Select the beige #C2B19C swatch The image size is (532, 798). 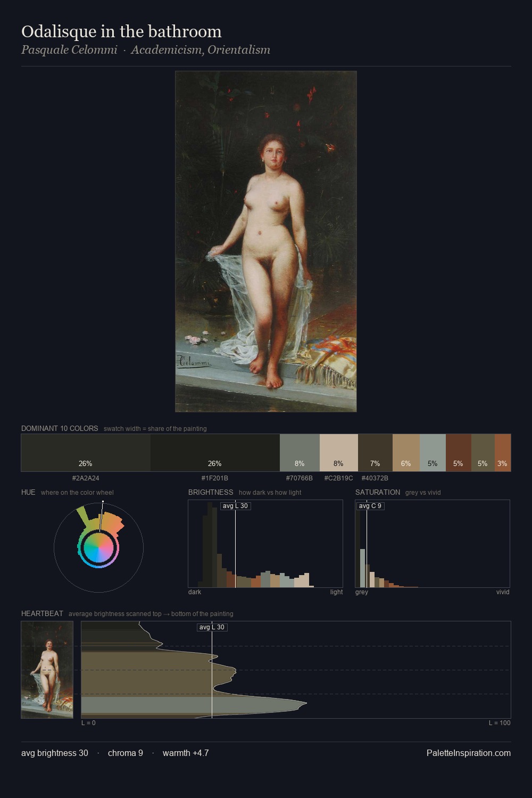339,453
